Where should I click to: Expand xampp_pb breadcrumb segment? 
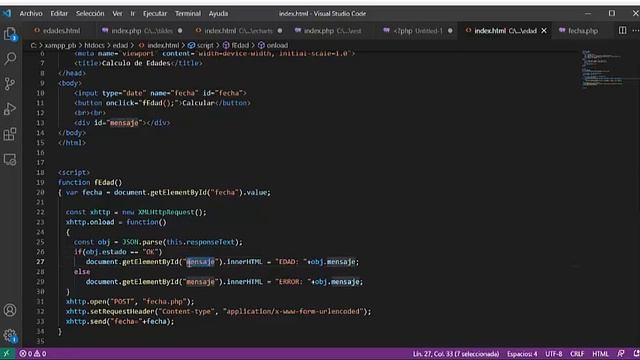pos(60,45)
